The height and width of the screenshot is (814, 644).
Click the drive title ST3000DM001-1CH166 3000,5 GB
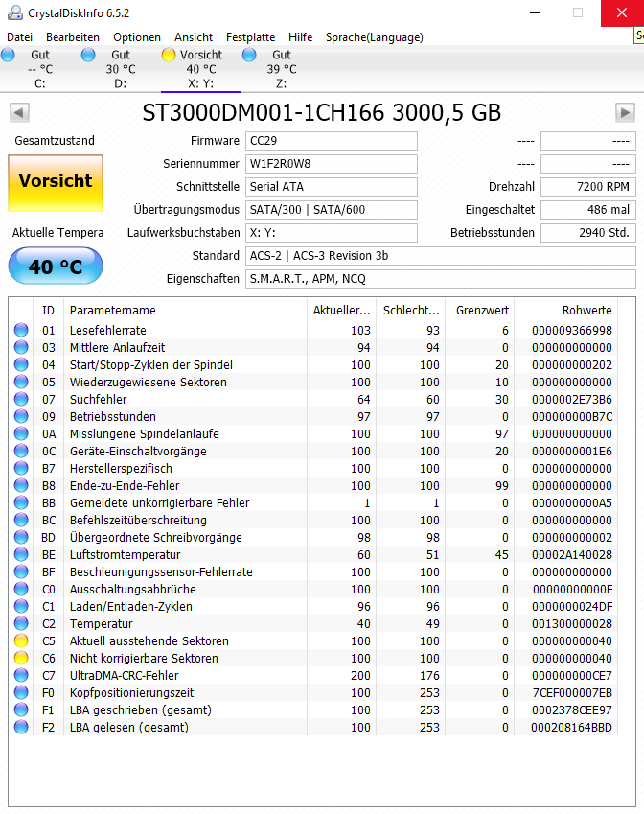point(322,112)
